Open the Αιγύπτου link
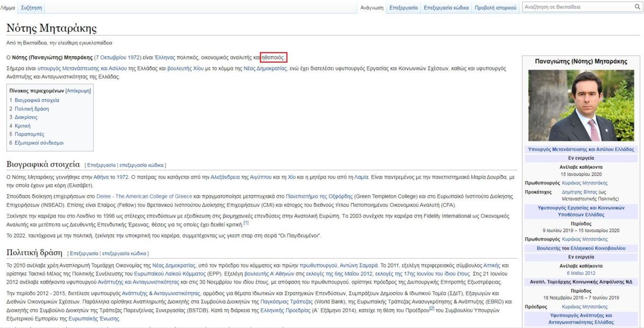This screenshot has height=328, width=644. [x=261, y=177]
